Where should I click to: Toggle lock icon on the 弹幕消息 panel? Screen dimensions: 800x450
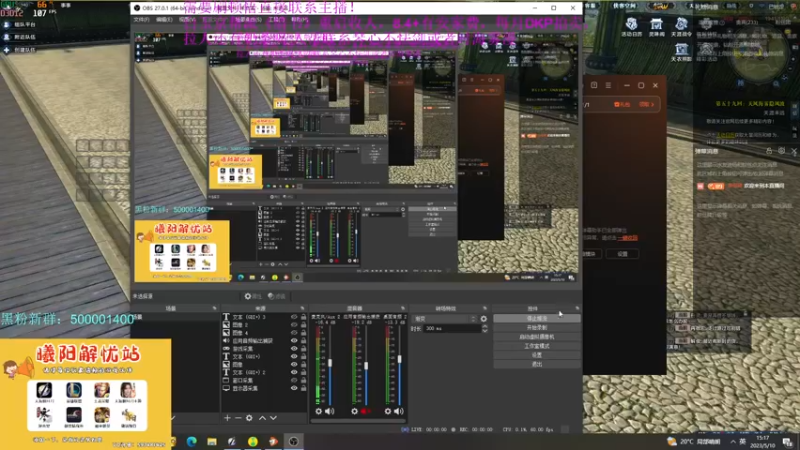click(769, 151)
